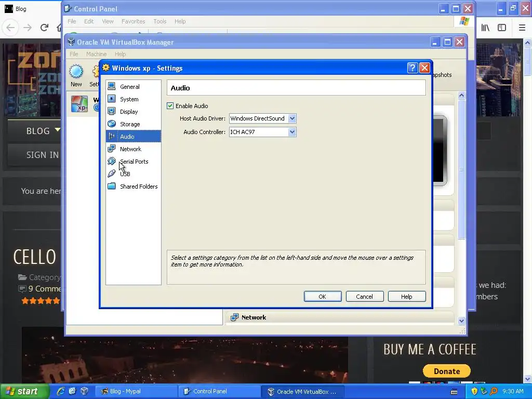Switch to Oracle VM VirtualBox taskbar item

(x=303, y=391)
